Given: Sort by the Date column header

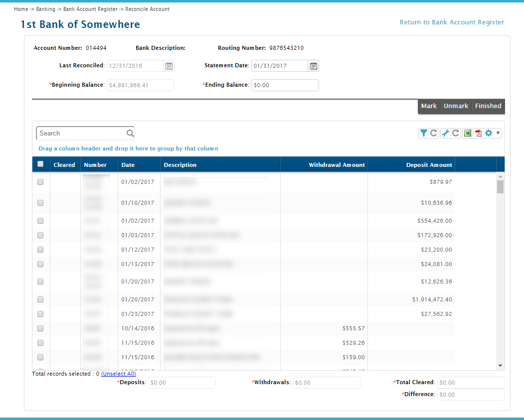Looking at the screenshot, I should [128, 165].
